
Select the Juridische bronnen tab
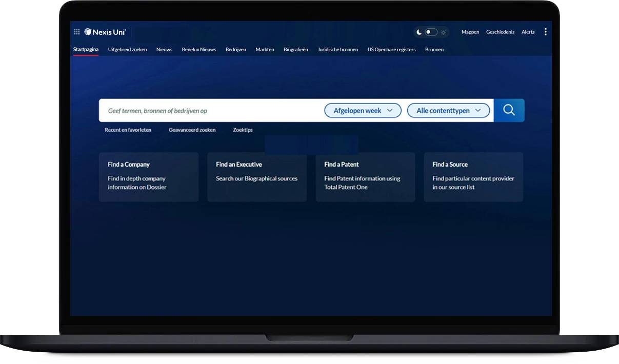(x=337, y=50)
